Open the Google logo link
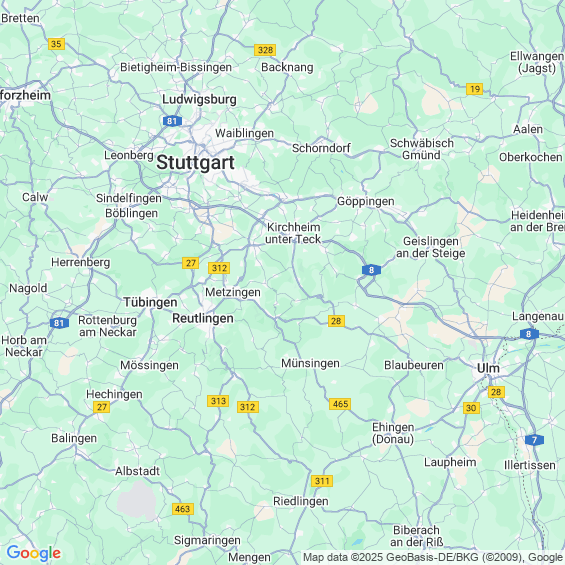Image resolution: width=565 pixels, height=565 pixels. (x=34, y=553)
